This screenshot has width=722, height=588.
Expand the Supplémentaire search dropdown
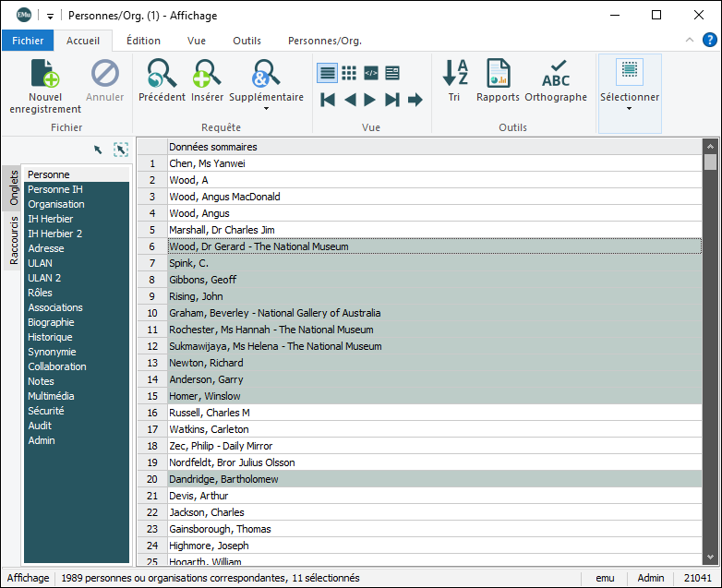pos(266,109)
